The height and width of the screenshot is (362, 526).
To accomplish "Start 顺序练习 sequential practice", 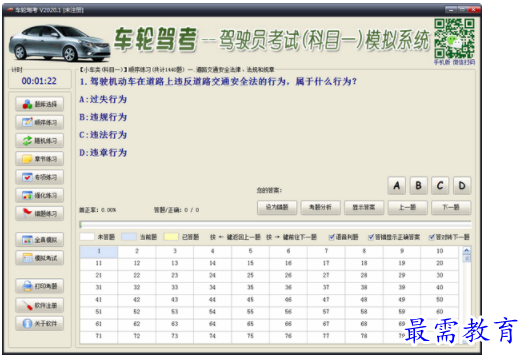I will tap(40, 122).
